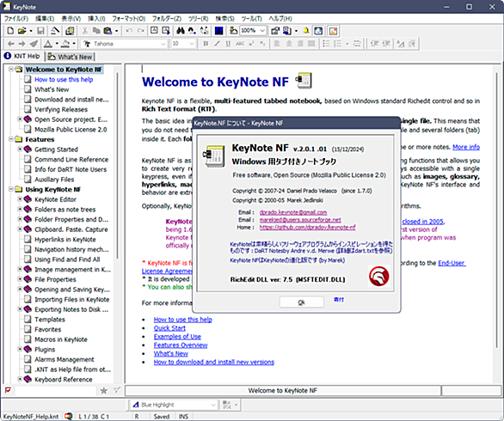
Task: Toggle subscript formatting
Action: (x=262, y=43)
